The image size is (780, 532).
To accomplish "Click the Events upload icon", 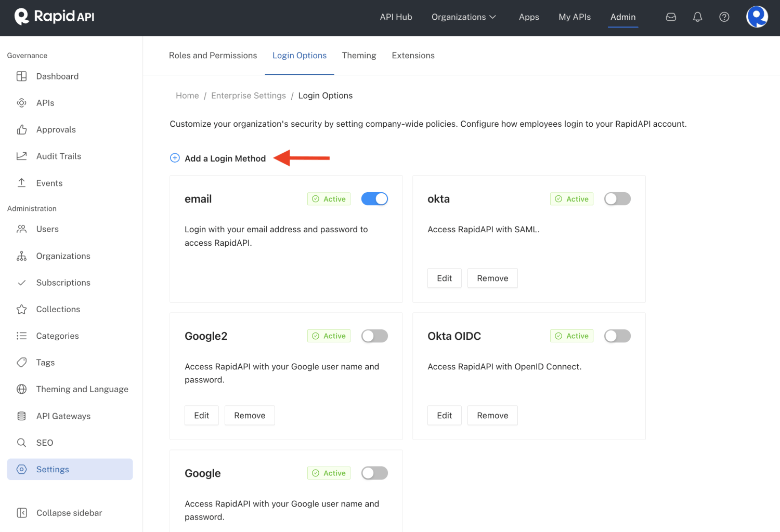I will (x=21, y=183).
